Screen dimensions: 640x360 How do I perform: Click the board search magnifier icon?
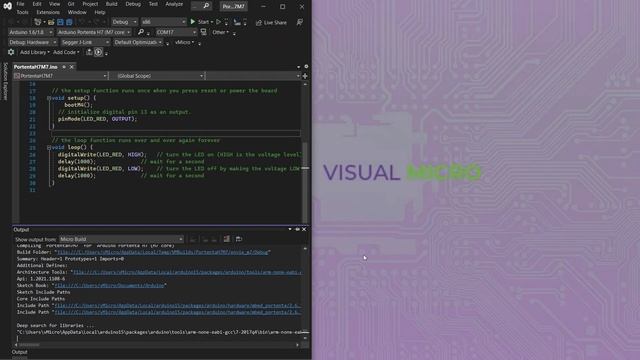(141, 32)
